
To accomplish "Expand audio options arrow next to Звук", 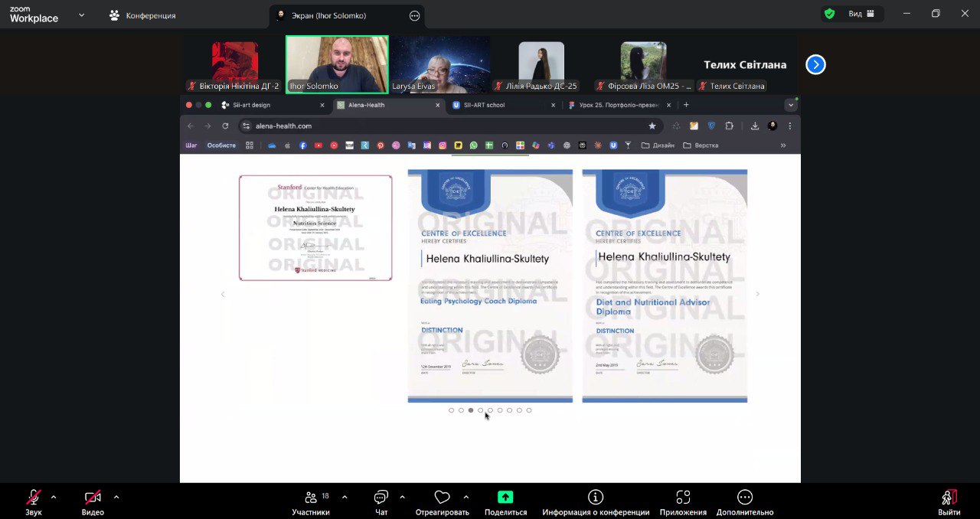I will point(54,497).
